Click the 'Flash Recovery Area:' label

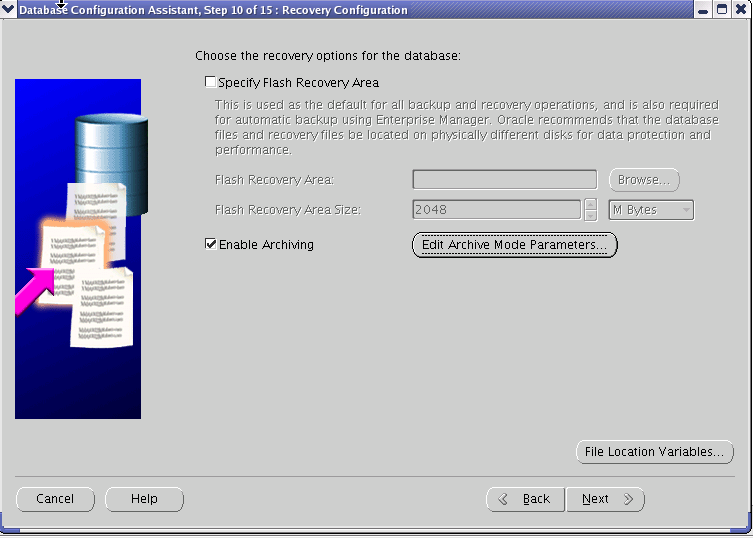(274, 180)
